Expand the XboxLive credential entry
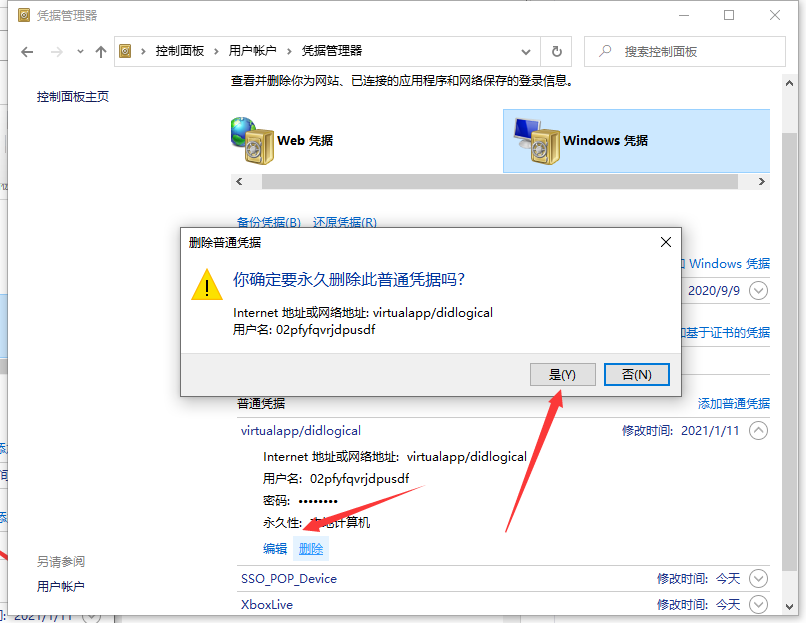 click(758, 603)
